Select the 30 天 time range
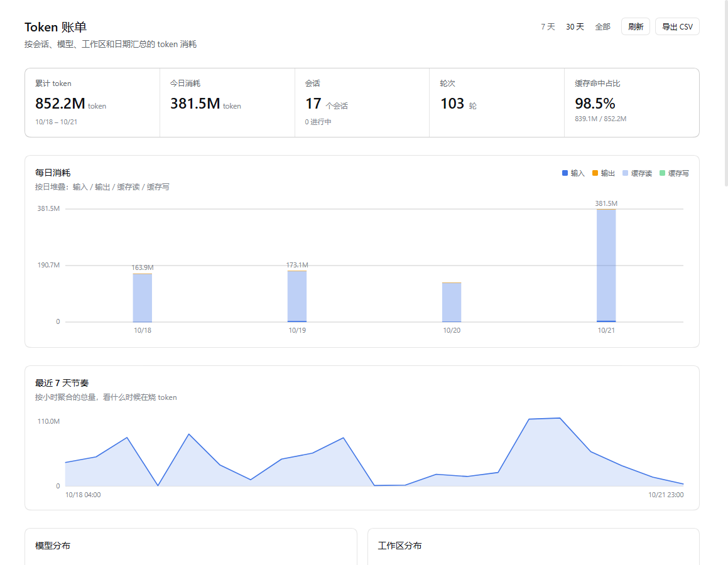Viewport: 728px width, 565px height. [575, 27]
